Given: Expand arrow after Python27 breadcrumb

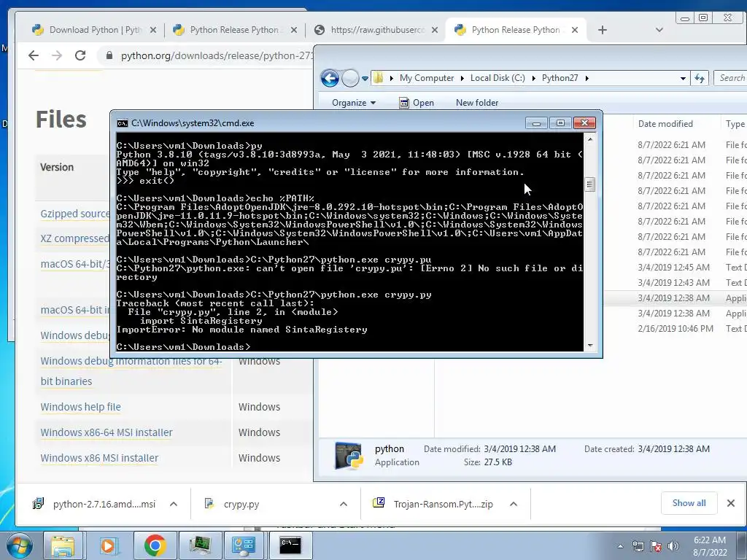Looking at the screenshot, I should pyautogui.click(x=587, y=78).
